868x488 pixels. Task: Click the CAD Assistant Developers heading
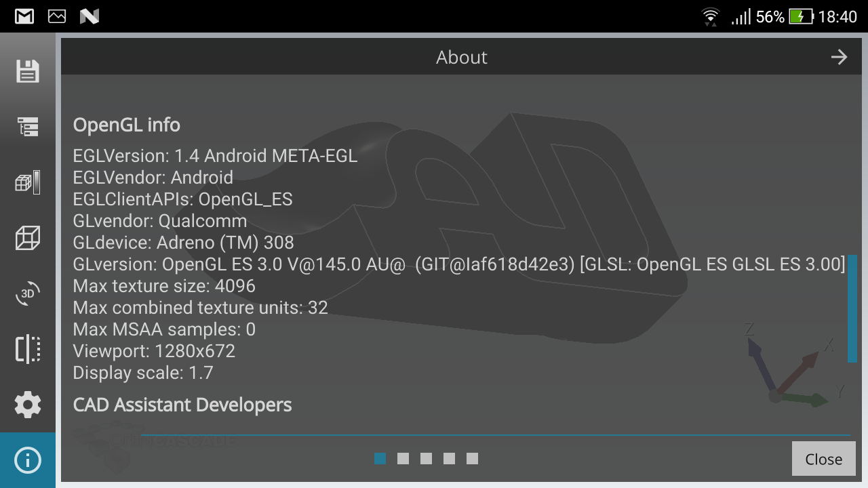point(182,405)
